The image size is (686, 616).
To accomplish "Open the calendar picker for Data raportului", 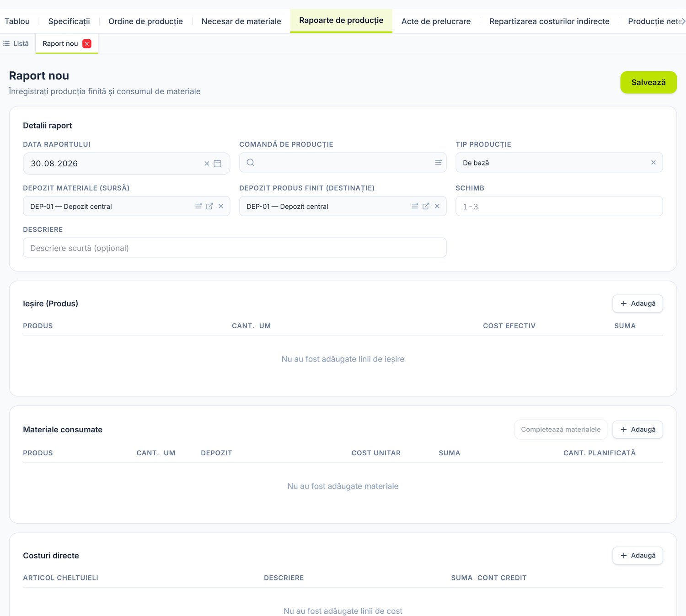I will coord(218,164).
